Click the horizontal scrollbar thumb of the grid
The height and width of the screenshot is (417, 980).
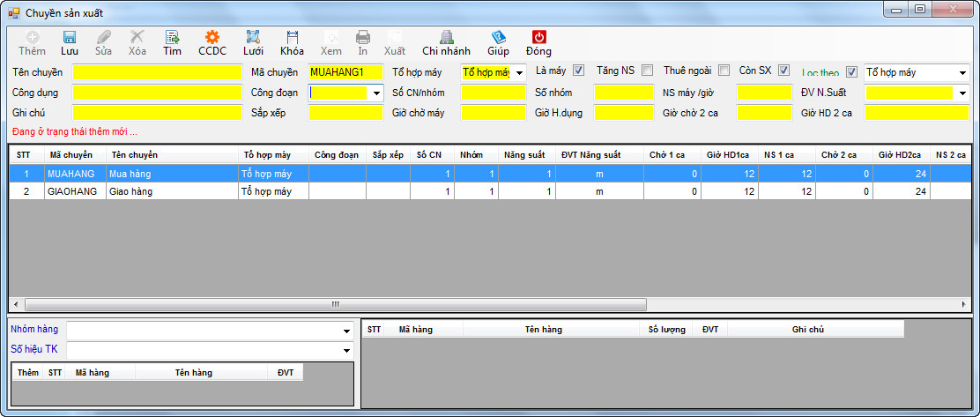(336, 304)
